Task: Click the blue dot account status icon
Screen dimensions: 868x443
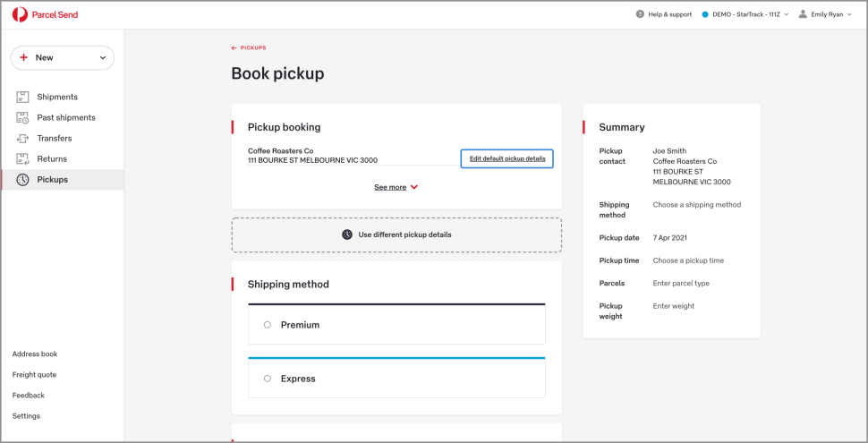Action: 705,14
